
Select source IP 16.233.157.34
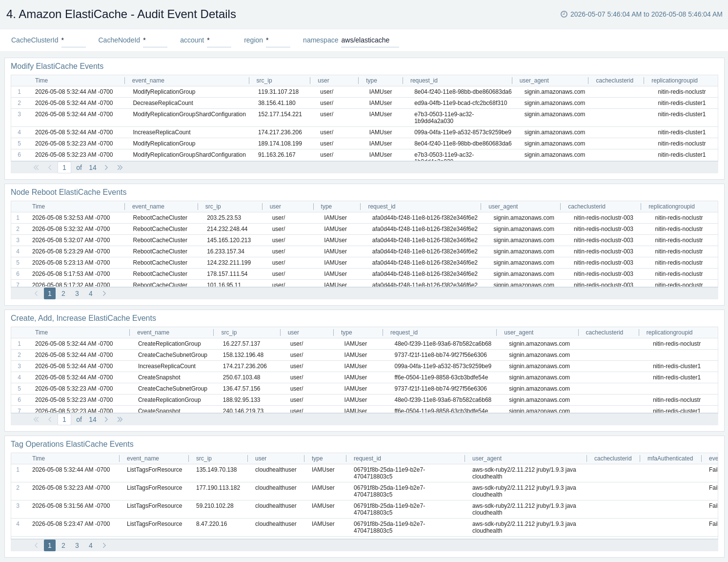[x=225, y=251]
